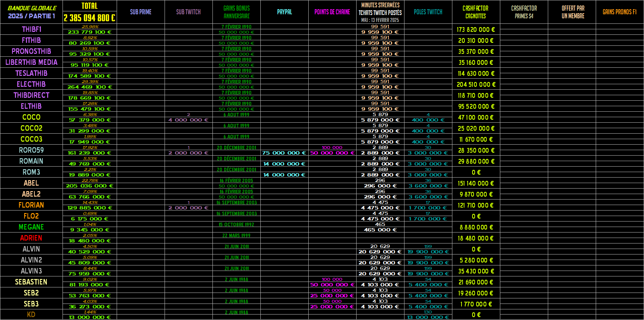Screen dimensions: 644x320
Task: Select THIBF1's cashfactor cagnotte 173 820 000 € cell
Action: [476, 30]
